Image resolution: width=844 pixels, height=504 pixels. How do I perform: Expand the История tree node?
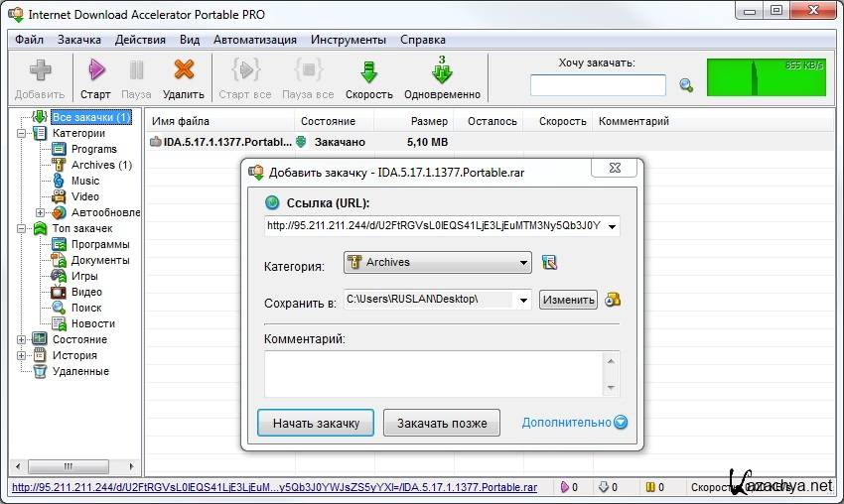pos(22,355)
